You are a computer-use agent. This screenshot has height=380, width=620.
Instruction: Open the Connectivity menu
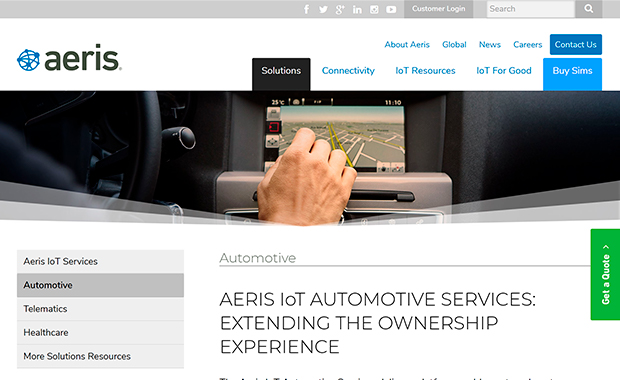point(348,71)
